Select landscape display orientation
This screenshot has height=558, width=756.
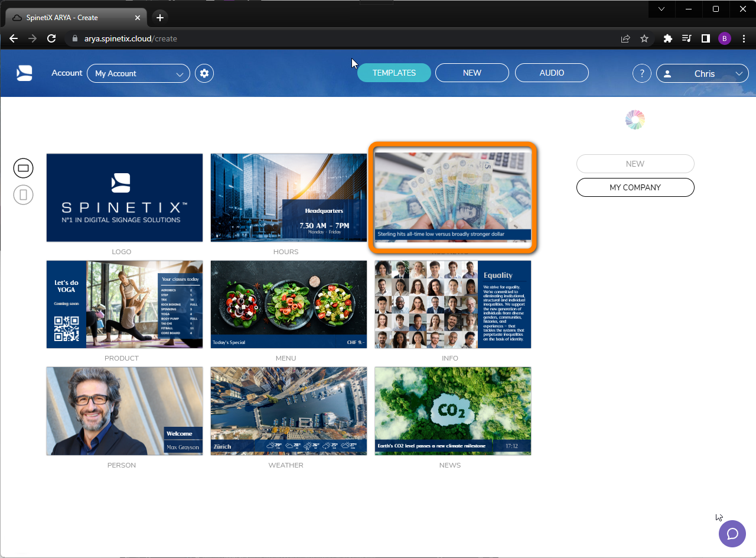(x=23, y=168)
